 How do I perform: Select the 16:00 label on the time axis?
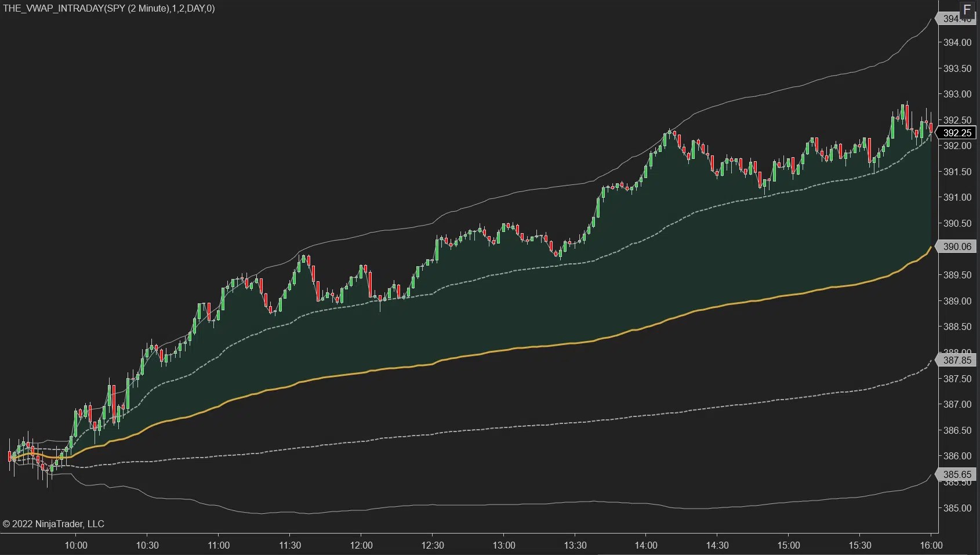[931, 545]
